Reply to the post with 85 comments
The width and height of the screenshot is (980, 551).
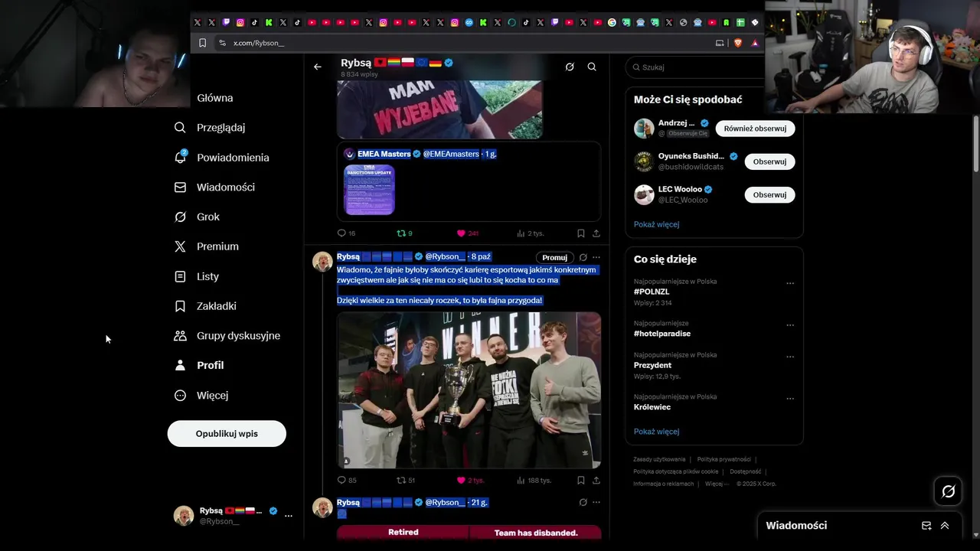(347, 481)
